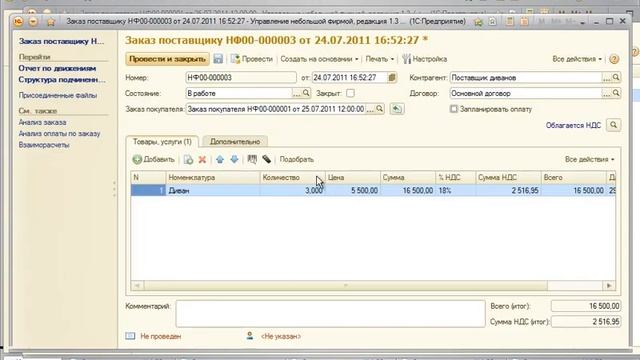640x360 pixels.
Task: Open 'Присоединенные файлы' in side panel
Action: (x=58, y=96)
